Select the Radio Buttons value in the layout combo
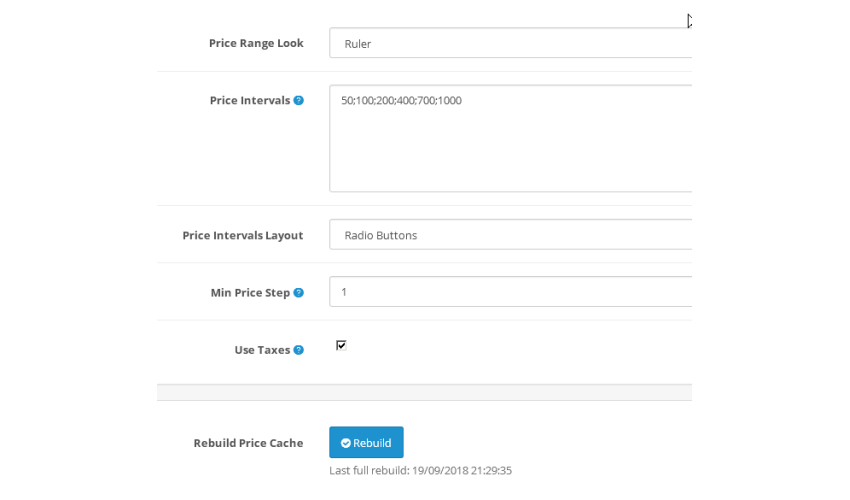850x500 pixels. [381, 235]
